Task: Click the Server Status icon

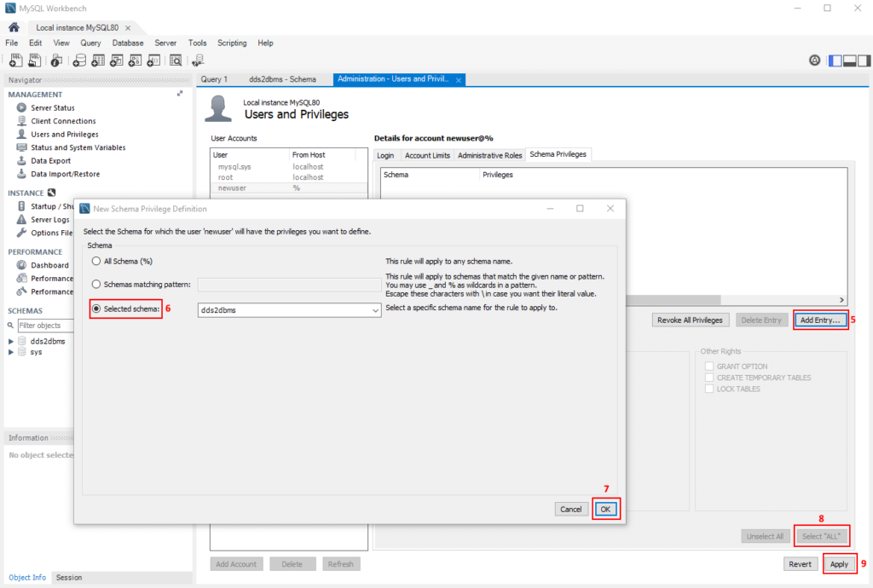Action: tap(21, 107)
